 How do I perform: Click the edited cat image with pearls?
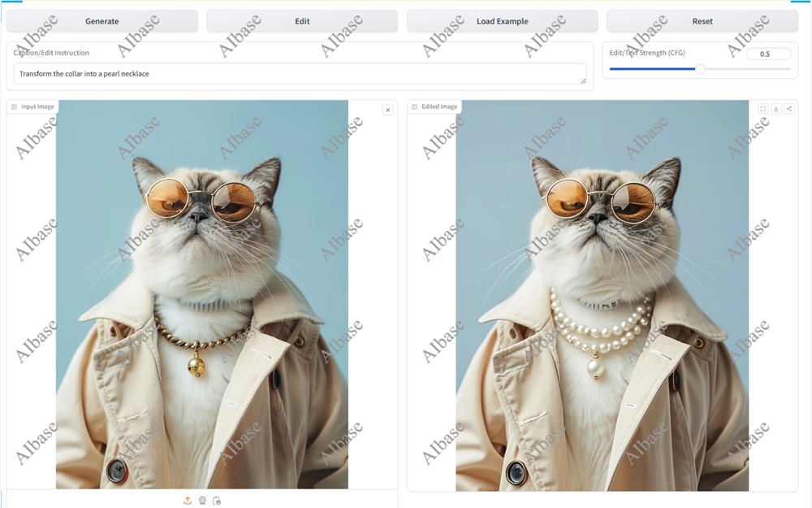[x=602, y=294]
